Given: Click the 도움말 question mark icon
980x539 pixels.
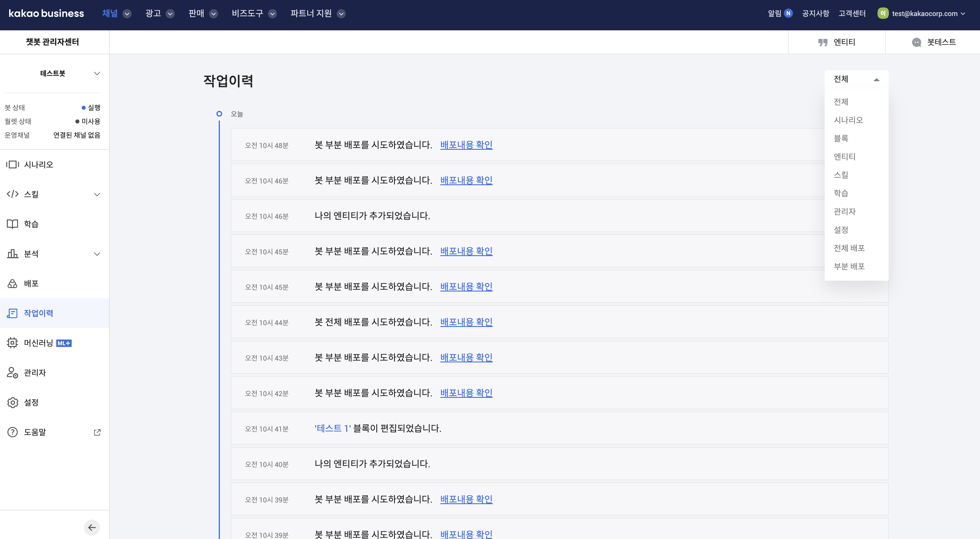Looking at the screenshot, I should click(13, 432).
